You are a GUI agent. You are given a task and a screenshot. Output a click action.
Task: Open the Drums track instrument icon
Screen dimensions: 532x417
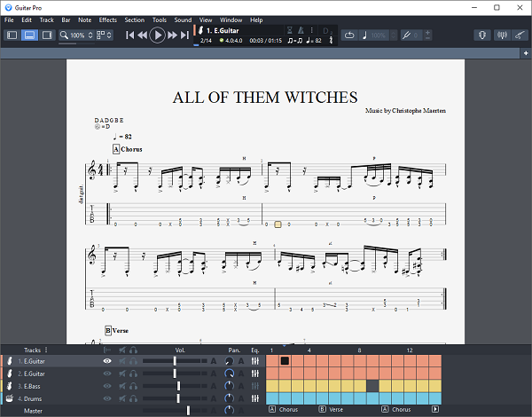(8, 398)
